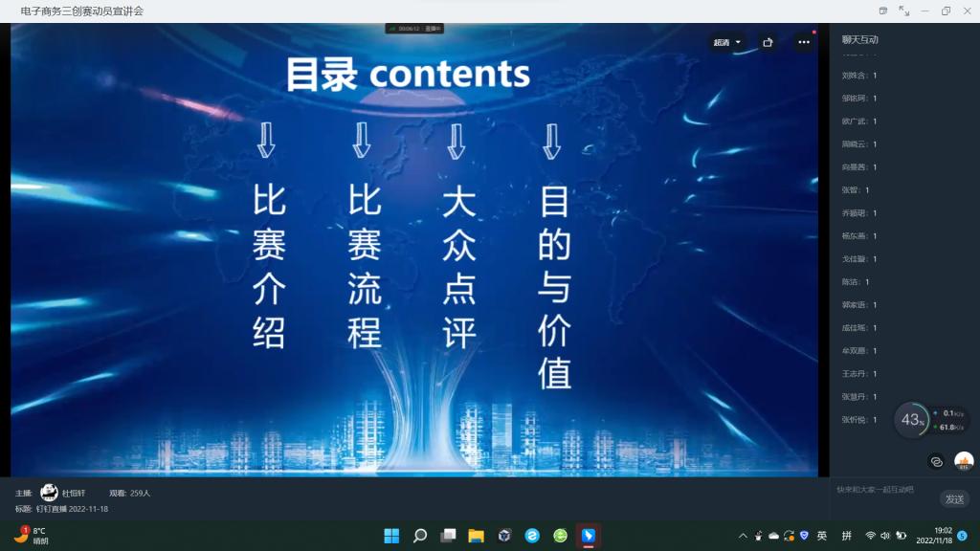This screenshot has height=551, width=980.
Task: Click the chat message input field
Action: (880, 489)
